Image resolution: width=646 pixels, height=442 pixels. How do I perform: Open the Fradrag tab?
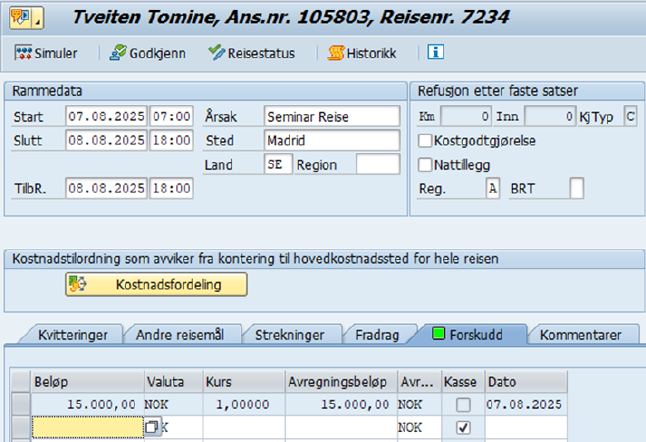[x=377, y=334]
